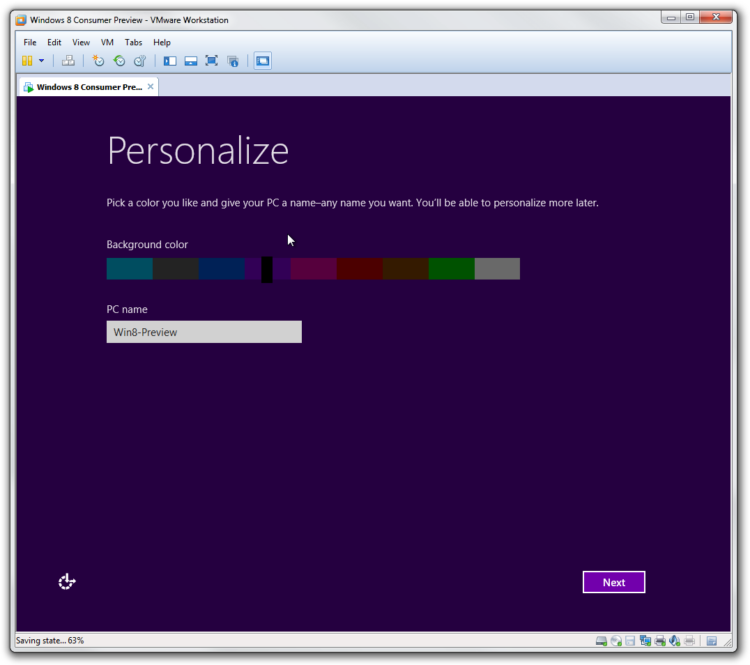The width and height of the screenshot is (750, 665).
Task: Click the VMware Workstation title bar icon
Action: click(x=21, y=20)
